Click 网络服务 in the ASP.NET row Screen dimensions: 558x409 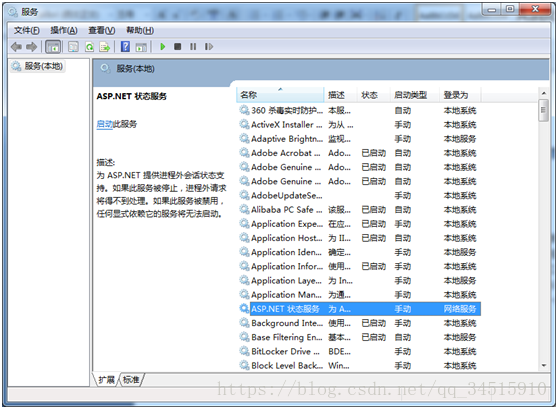[460, 309]
